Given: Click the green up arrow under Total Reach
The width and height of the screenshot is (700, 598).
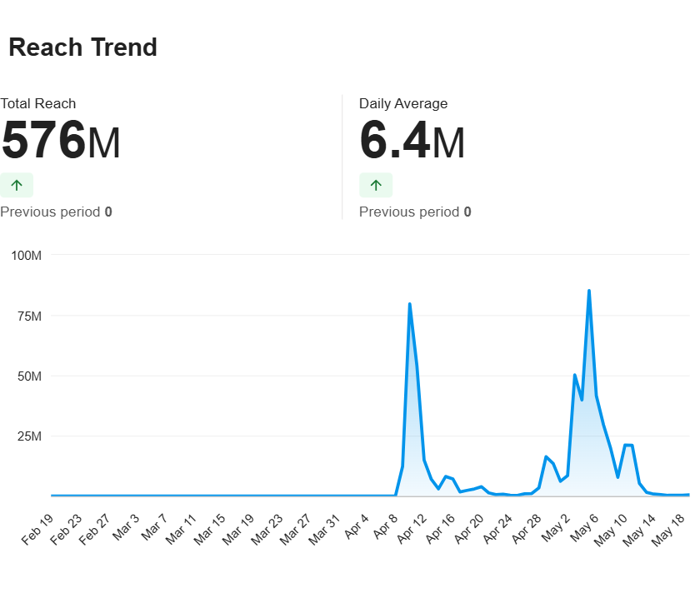Looking at the screenshot, I should 17,185.
